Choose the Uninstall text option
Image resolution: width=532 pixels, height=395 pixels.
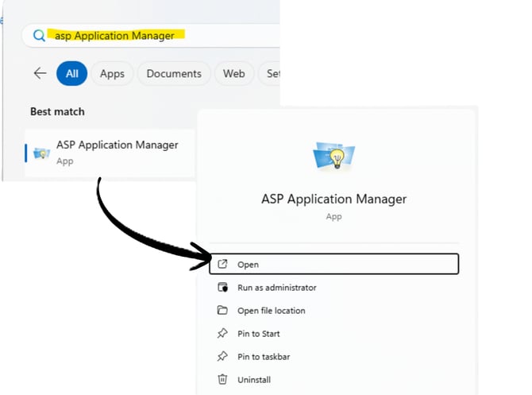coord(254,380)
